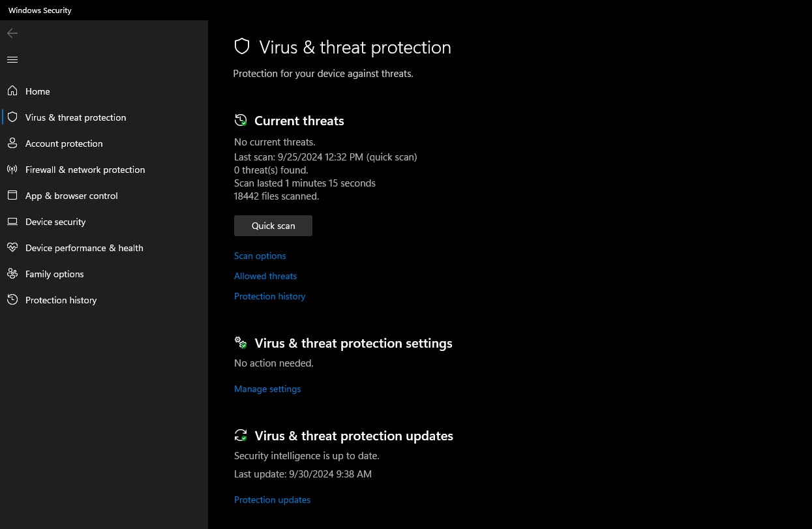This screenshot has width=812, height=529.
Task: Select the Family options icon
Action: [12, 274]
